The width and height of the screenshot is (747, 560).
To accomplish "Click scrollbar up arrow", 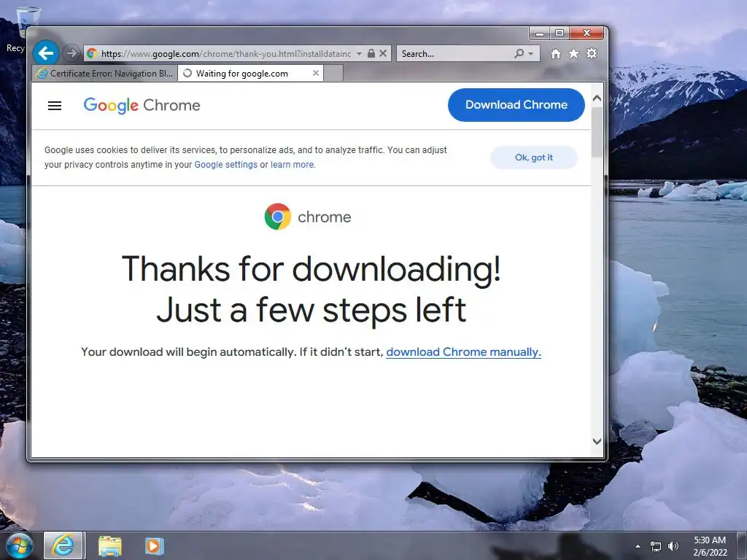I will coord(597,98).
